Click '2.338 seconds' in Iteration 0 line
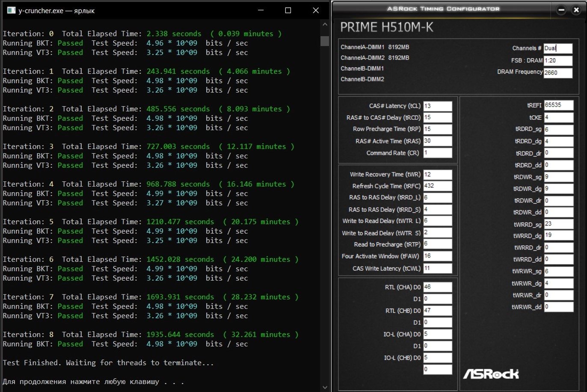The image size is (587, 392). [174, 34]
